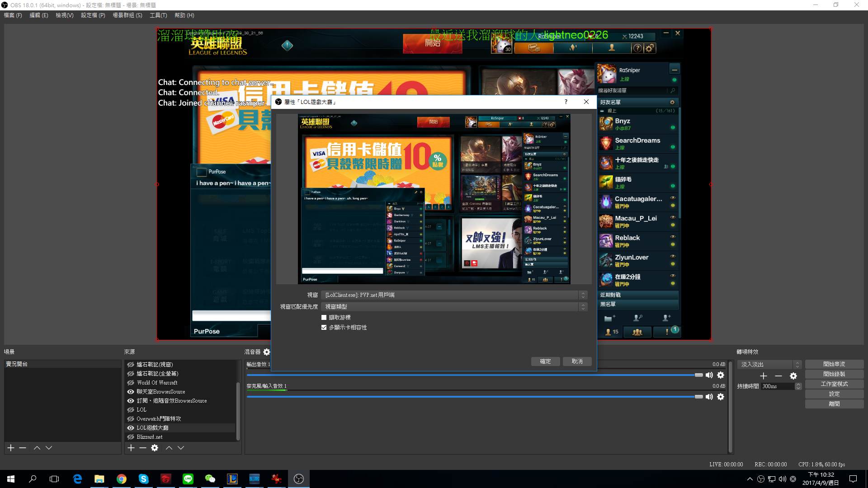Open the 檢視(V) menu

pos(64,15)
